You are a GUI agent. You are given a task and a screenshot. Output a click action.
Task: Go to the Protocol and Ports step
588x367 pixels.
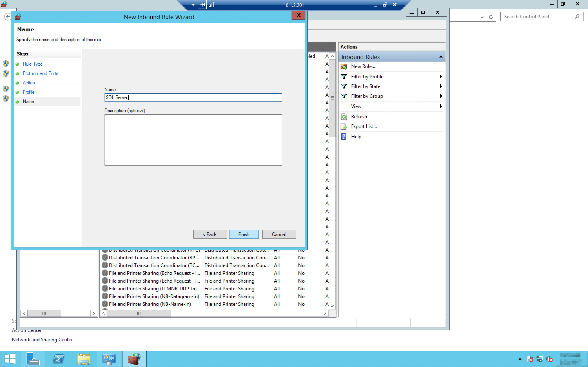point(40,73)
